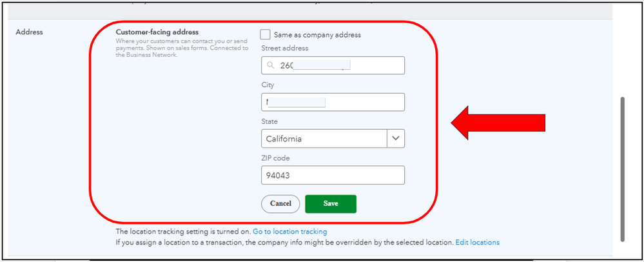Click the vertical scrollbar thumb on the right
644x262 pixels.
click(x=622, y=168)
